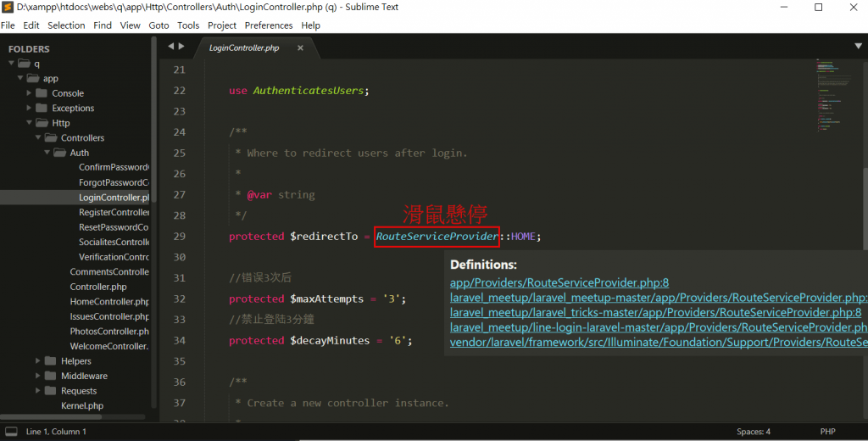Screen dimensions: 868x441
Task: Open the Edit menu
Action: pos(31,25)
